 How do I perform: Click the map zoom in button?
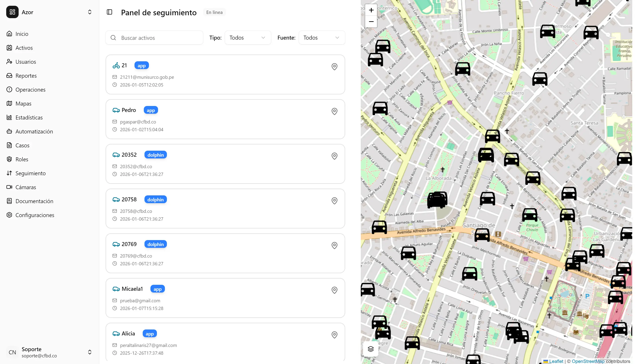click(x=371, y=10)
